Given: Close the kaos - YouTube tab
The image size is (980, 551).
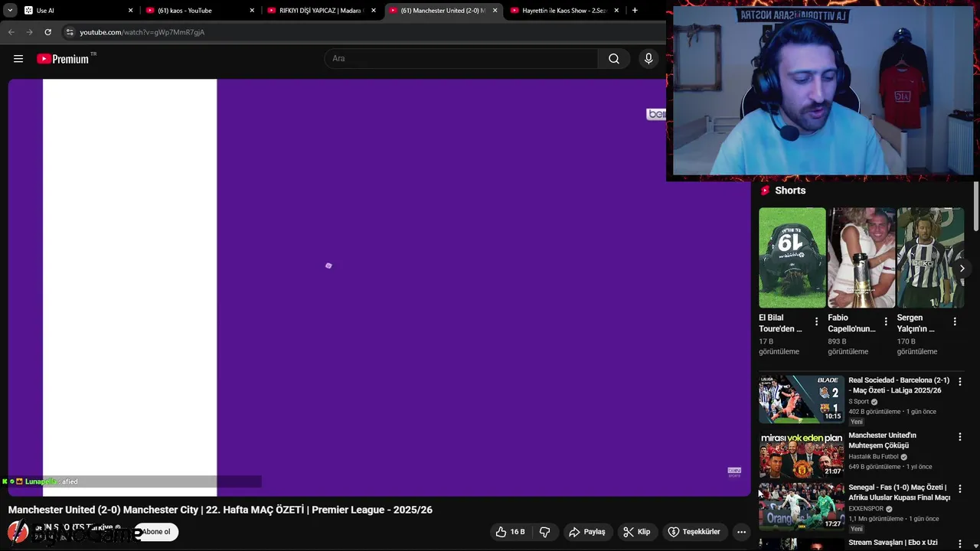Looking at the screenshot, I should 252,11.
